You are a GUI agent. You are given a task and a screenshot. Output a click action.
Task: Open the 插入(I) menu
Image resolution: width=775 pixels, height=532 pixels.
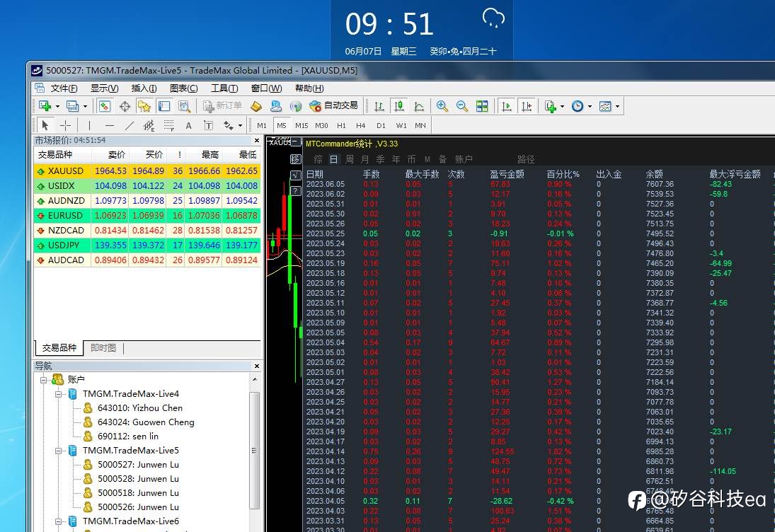(144, 88)
